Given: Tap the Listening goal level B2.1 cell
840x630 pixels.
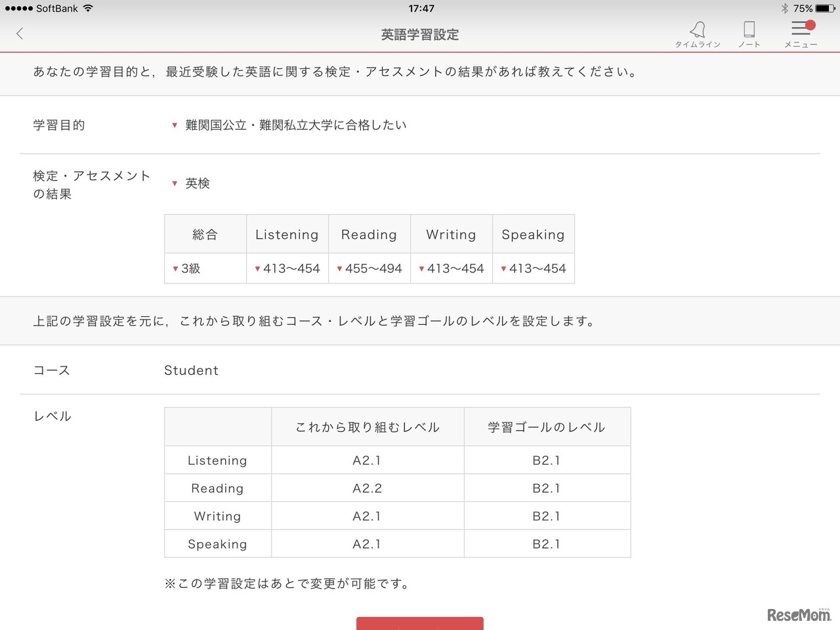Looking at the screenshot, I should tap(547, 461).
